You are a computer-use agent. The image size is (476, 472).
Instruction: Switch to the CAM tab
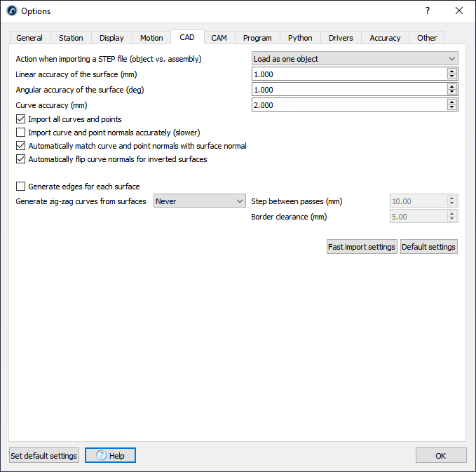coord(219,38)
